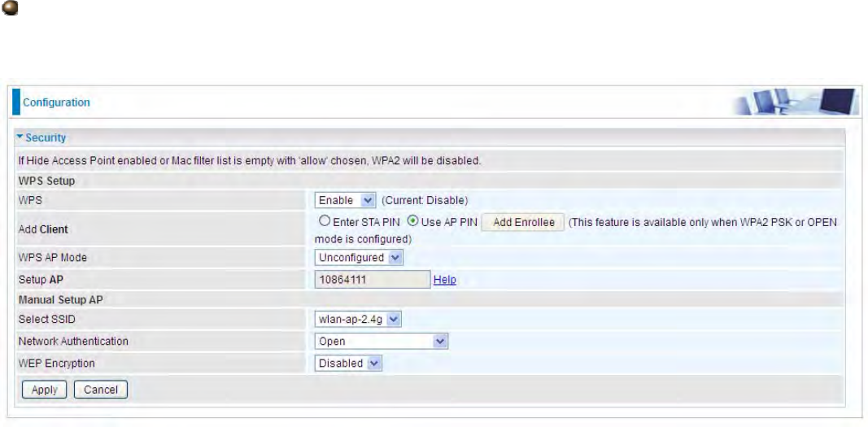
Task: Click the Manual Setup AP section label
Action: (60, 300)
